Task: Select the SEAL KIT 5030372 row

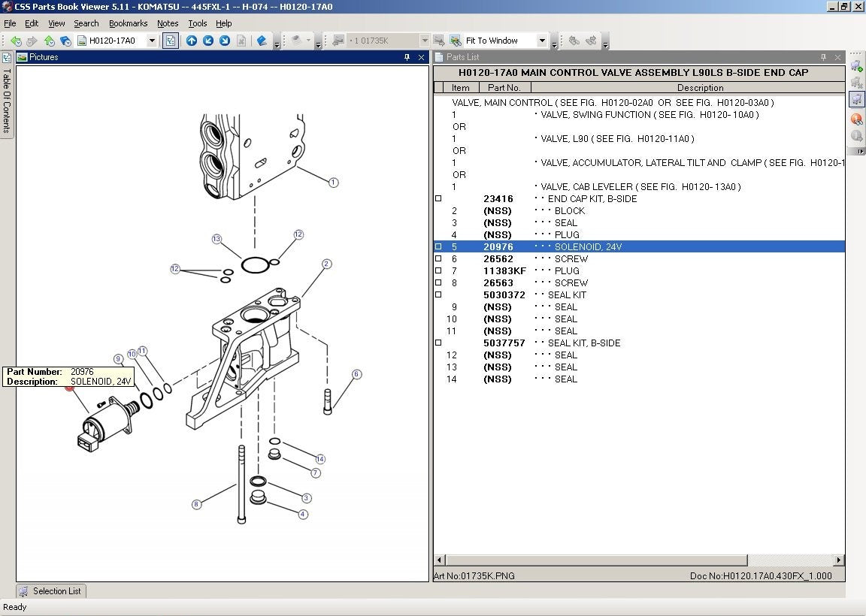Action: pos(639,294)
